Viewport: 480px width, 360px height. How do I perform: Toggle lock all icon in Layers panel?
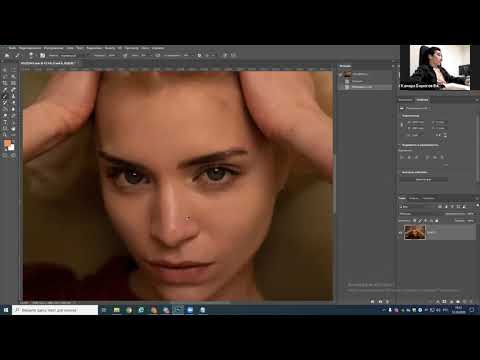pos(437,220)
